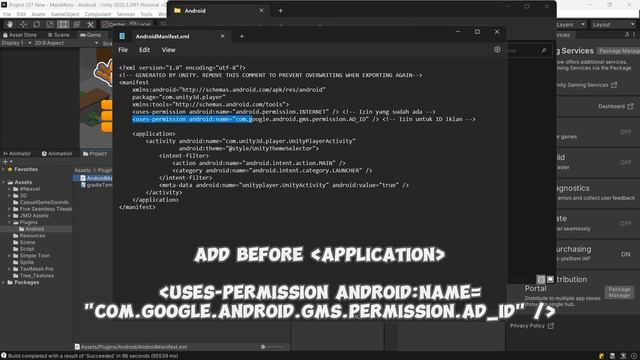Screen dimensions: 640x360
Task: Select the Rect tool in Unity toolbar
Action: click(63, 24)
